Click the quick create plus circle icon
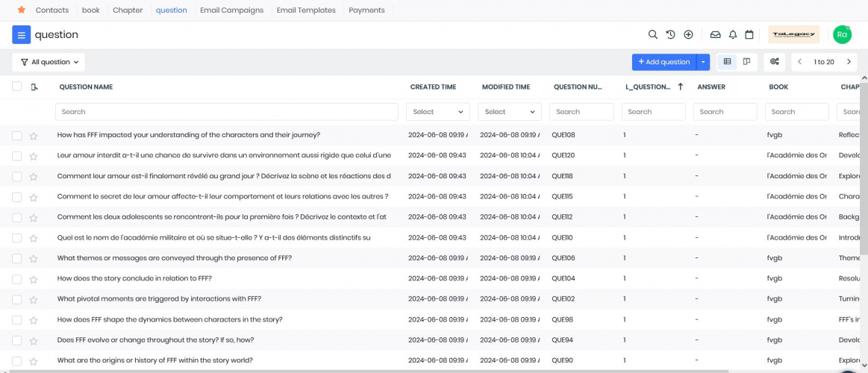Image resolution: width=868 pixels, height=373 pixels. [688, 34]
